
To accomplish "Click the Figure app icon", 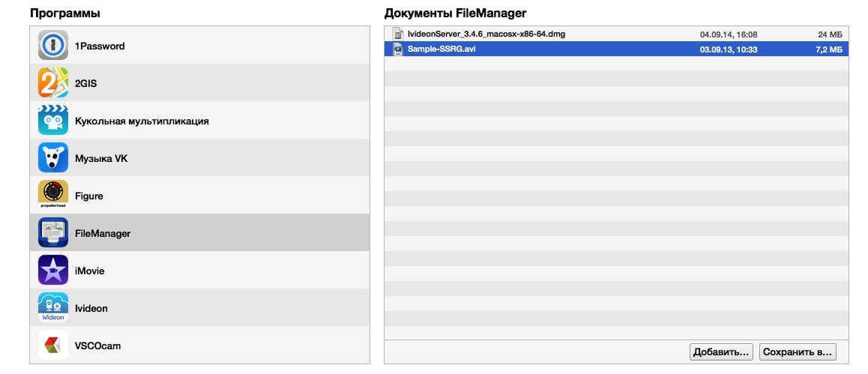I will coord(53,196).
